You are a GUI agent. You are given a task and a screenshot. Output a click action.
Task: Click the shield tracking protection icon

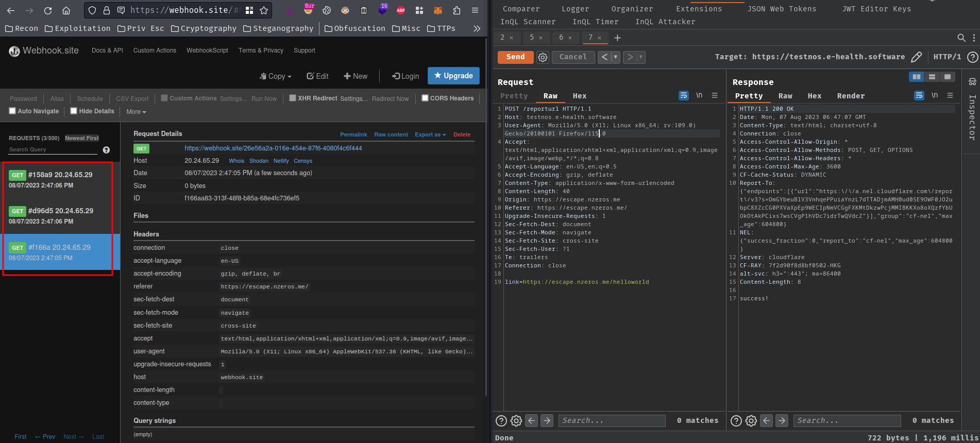pos(92,10)
